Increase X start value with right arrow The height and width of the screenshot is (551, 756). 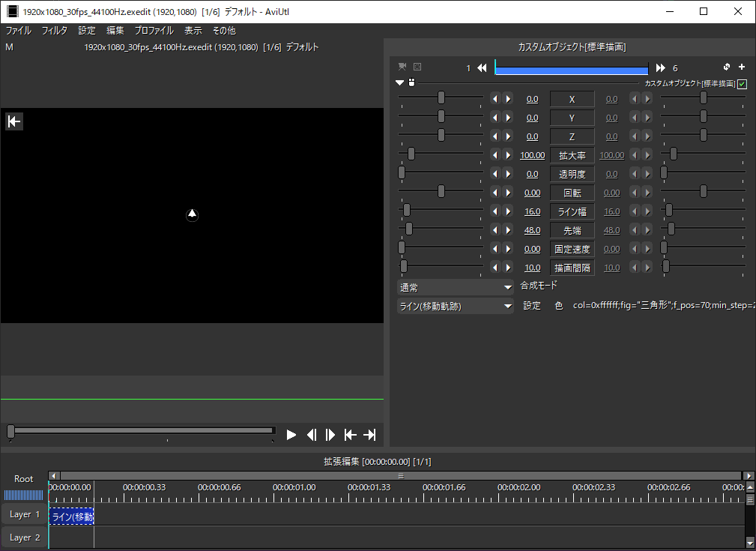click(x=508, y=99)
